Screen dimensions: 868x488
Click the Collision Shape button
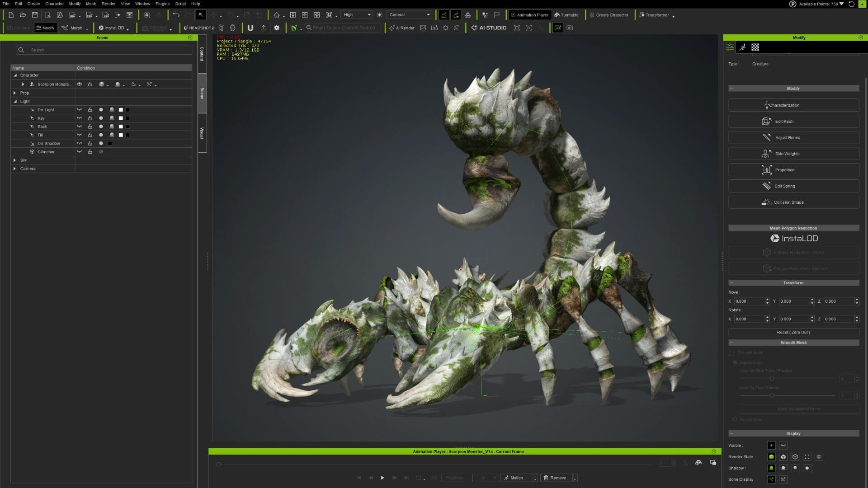(793, 202)
